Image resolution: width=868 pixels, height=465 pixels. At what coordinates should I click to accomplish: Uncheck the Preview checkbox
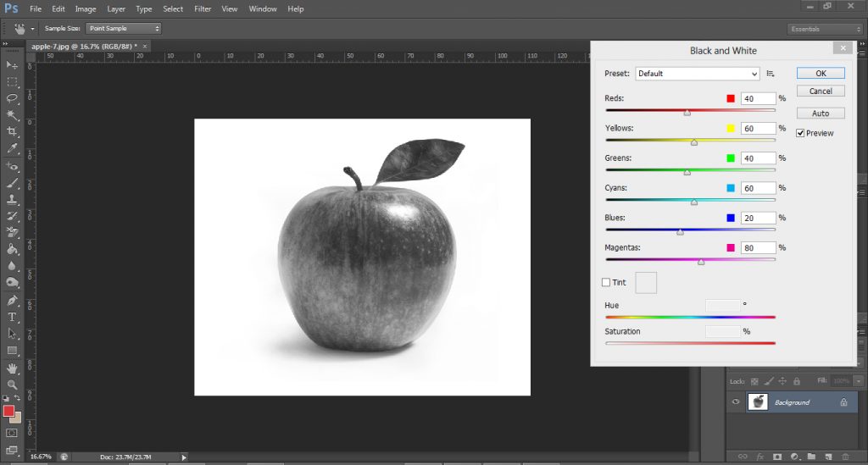coord(800,133)
